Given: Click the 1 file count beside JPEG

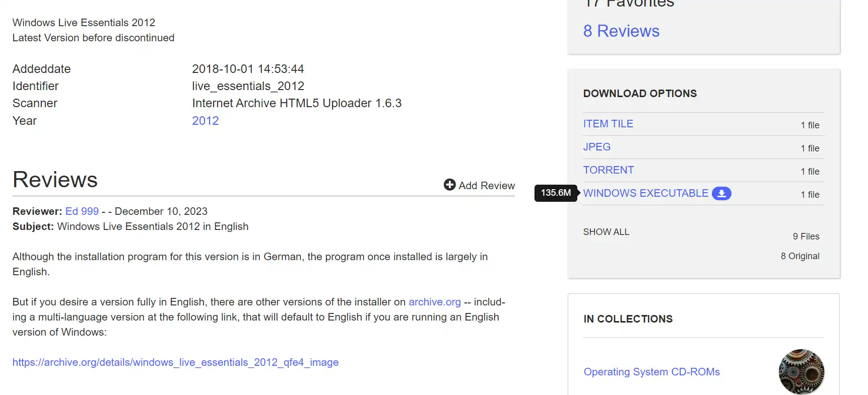Looking at the screenshot, I should tap(810, 148).
